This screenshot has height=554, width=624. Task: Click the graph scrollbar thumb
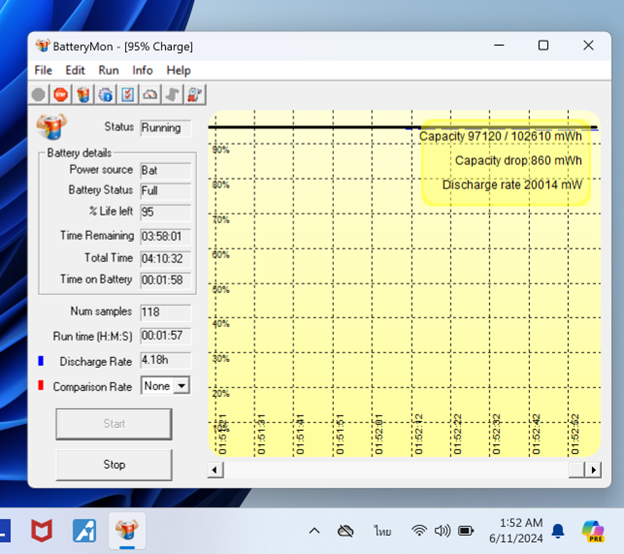[577, 470]
